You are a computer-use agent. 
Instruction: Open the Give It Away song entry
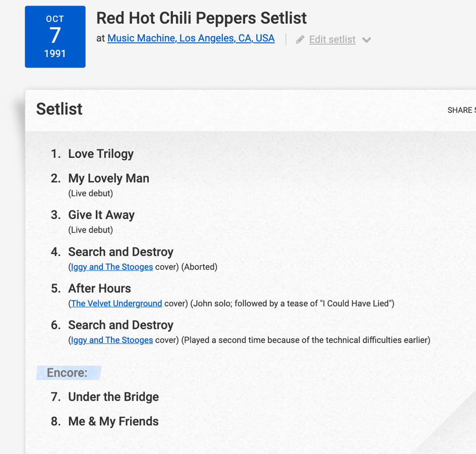pyautogui.click(x=101, y=215)
